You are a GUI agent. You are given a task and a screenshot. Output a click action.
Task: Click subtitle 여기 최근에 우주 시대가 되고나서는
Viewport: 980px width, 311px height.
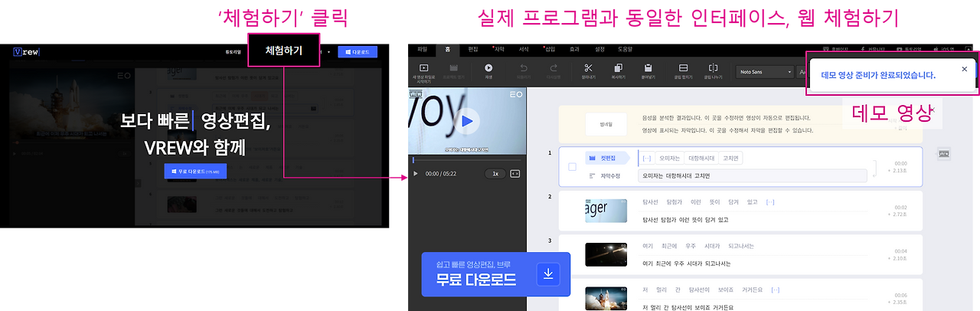[x=687, y=264]
